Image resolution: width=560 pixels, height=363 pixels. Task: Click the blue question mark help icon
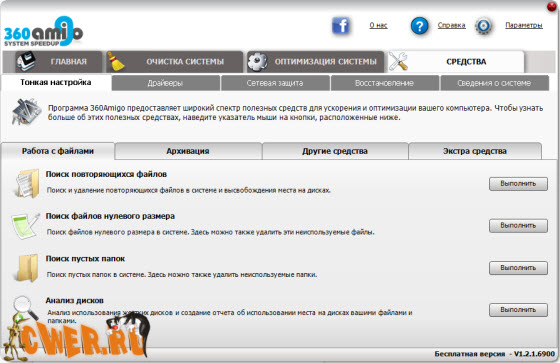click(x=419, y=26)
